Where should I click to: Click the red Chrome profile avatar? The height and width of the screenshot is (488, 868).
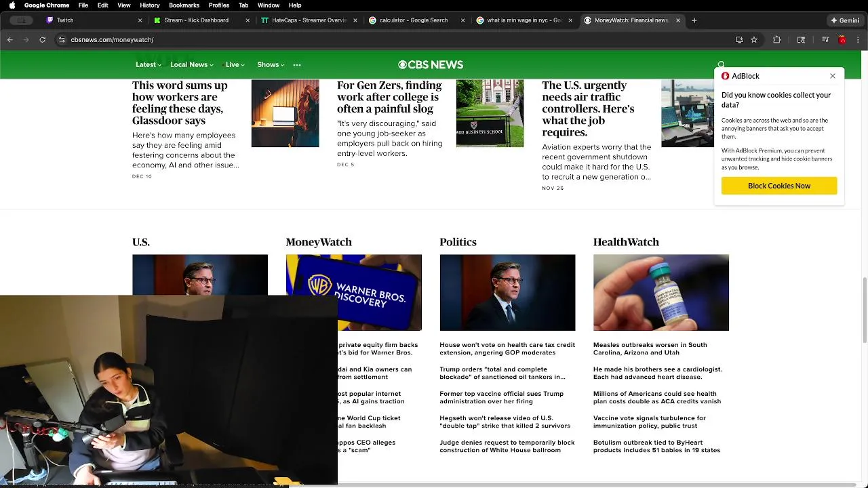click(842, 40)
